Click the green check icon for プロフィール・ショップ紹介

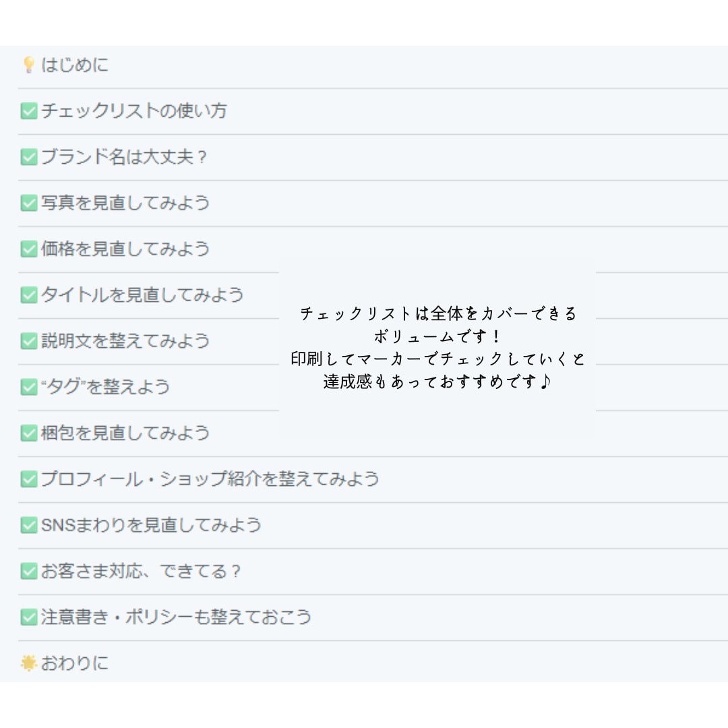(29, 479)
